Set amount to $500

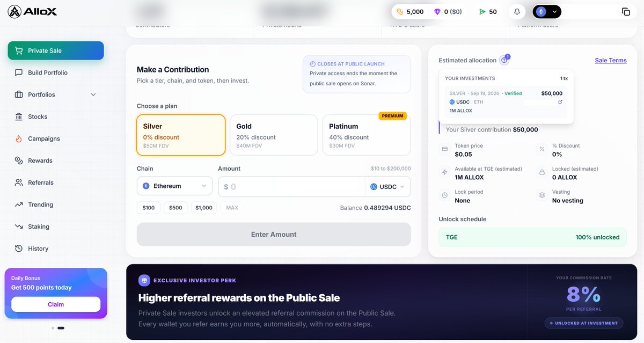click(175, 208)
